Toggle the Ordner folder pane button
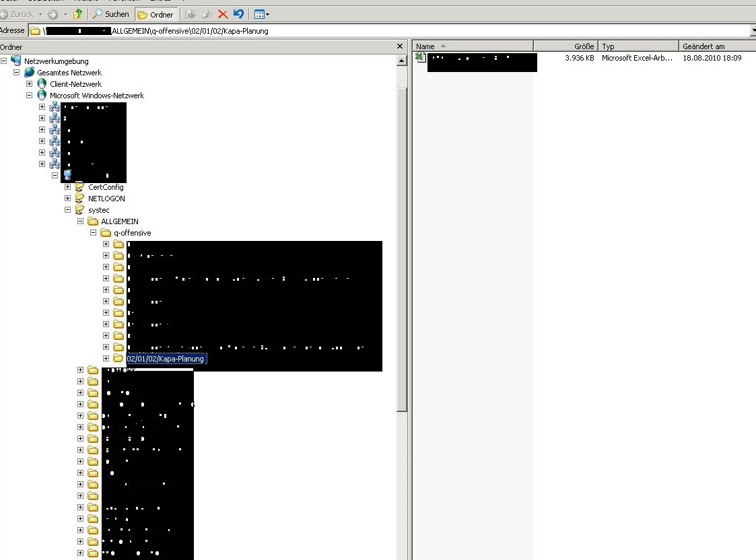The width and height of the screenshot is (756, 560). pyautogui.click(x=156, y=14)
